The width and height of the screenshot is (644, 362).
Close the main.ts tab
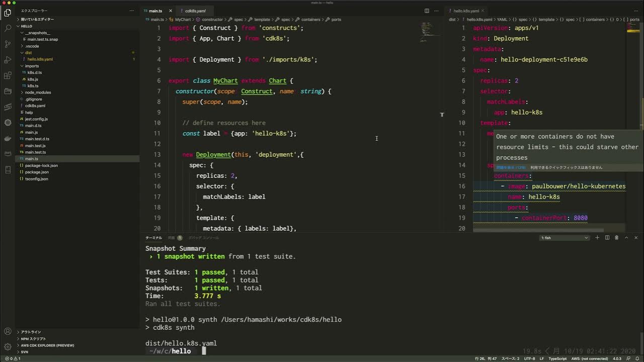[171, 11]
